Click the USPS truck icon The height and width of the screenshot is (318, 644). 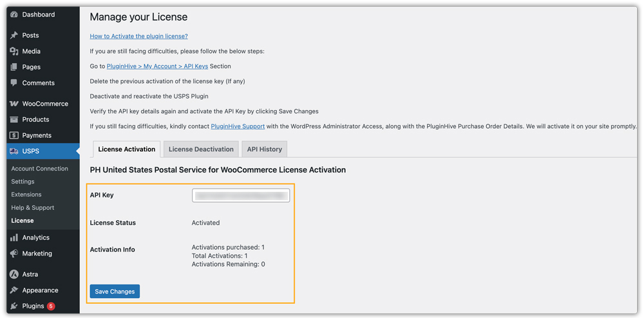14,151
